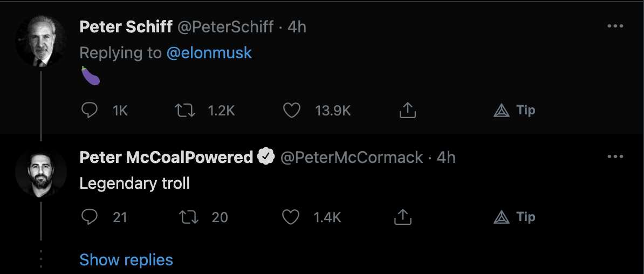
Task: Click the @PeterMcCormack handle
Action: (x=352, y=157)
